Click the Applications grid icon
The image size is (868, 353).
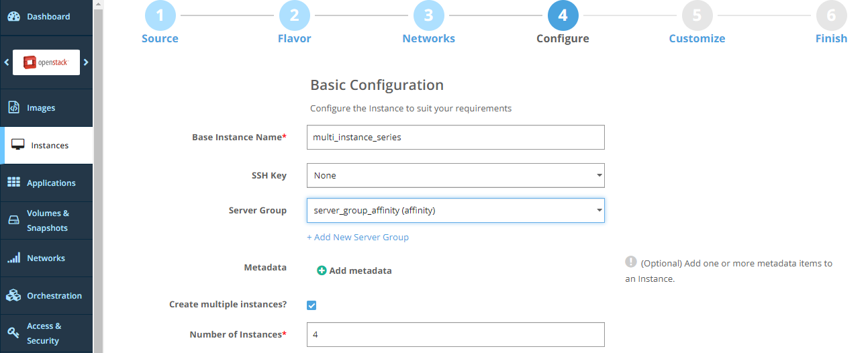(x=14, y=183)
